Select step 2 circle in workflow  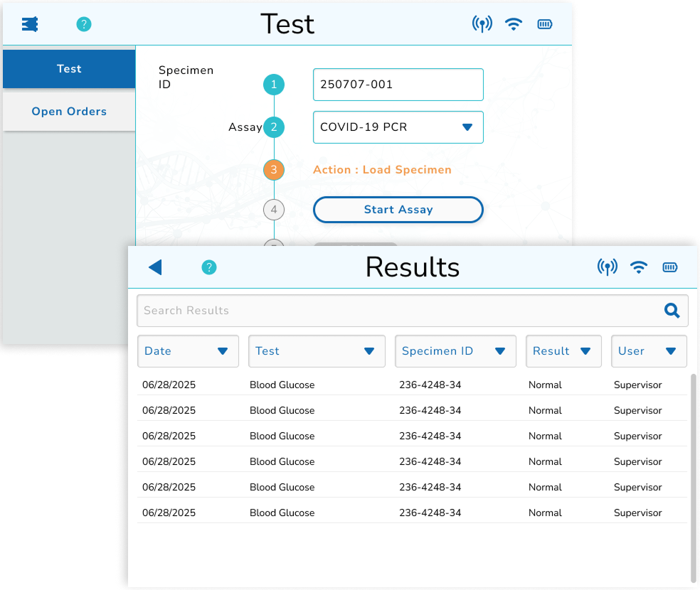(x=274, y=127)
